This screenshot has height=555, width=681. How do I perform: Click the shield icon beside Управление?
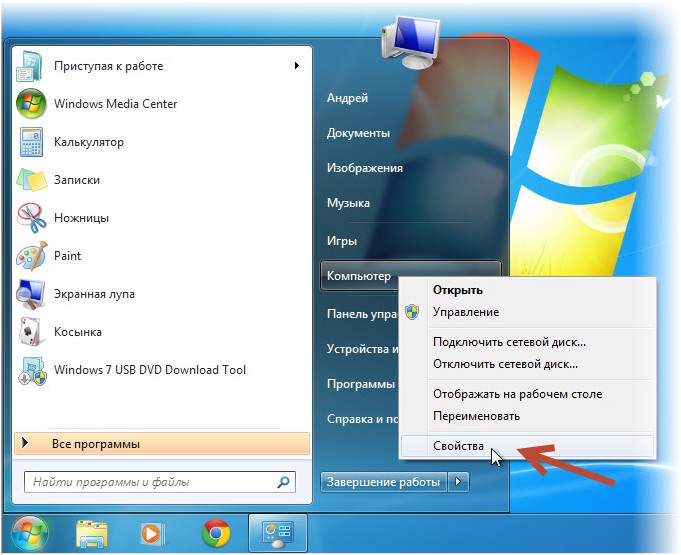412,312
